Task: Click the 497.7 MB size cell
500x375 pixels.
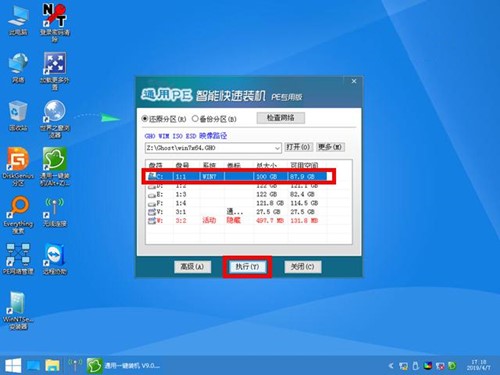Action: click(270, 220)
